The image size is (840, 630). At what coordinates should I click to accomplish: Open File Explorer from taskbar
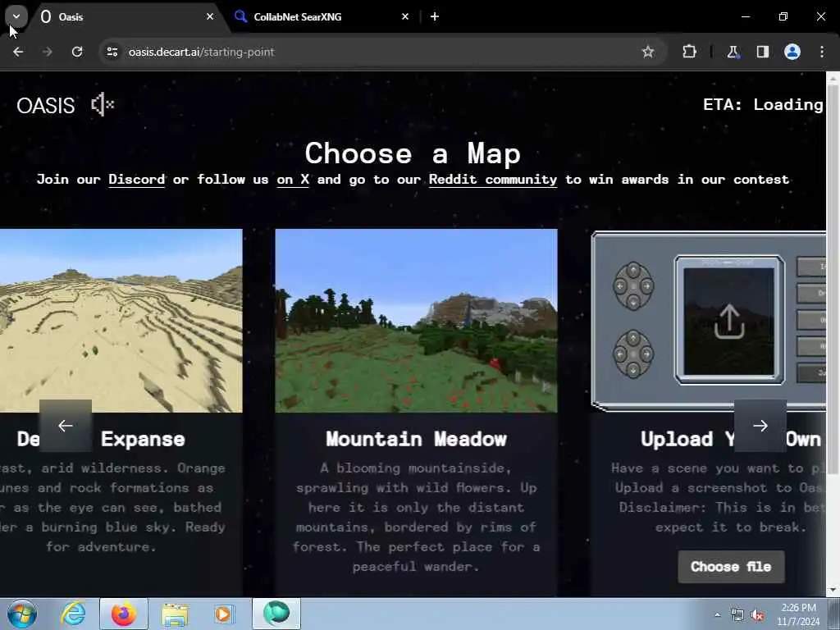(175, 614)
